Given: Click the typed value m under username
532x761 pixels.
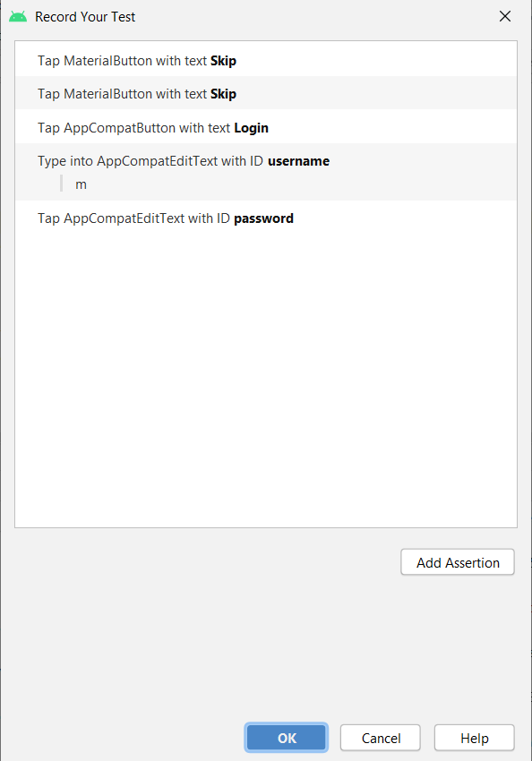Looking at the screenshot, I should pos(82,184).
